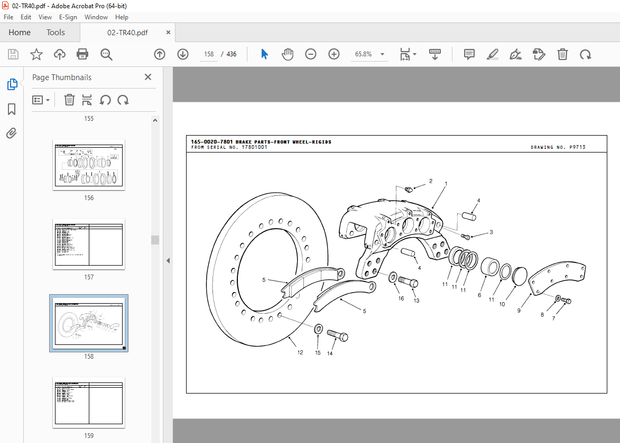Click the thumbnails panel scrollbar handle
Image resolution: width=620 pixels, height=443 pixels.
155,240
